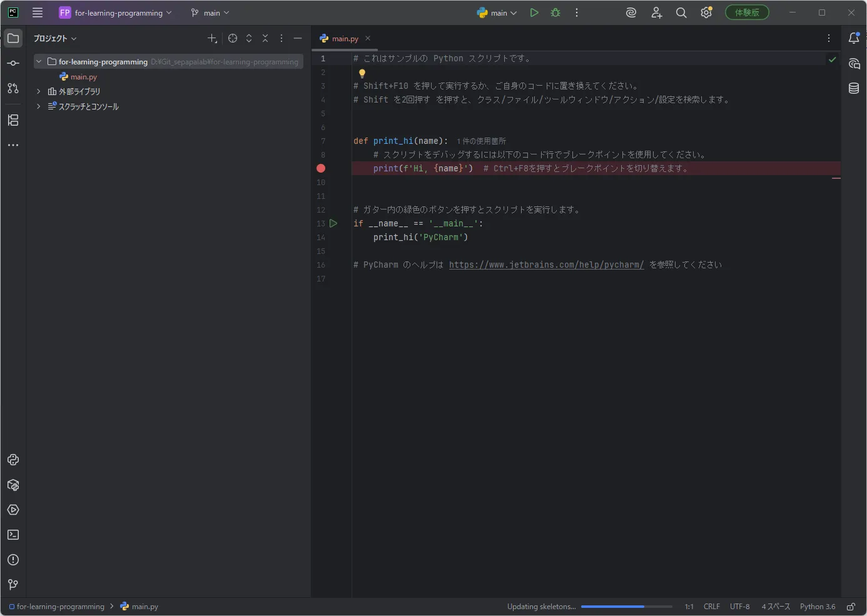
Task: Open the Pull Requests tool window
Action: tap(13, 88)
